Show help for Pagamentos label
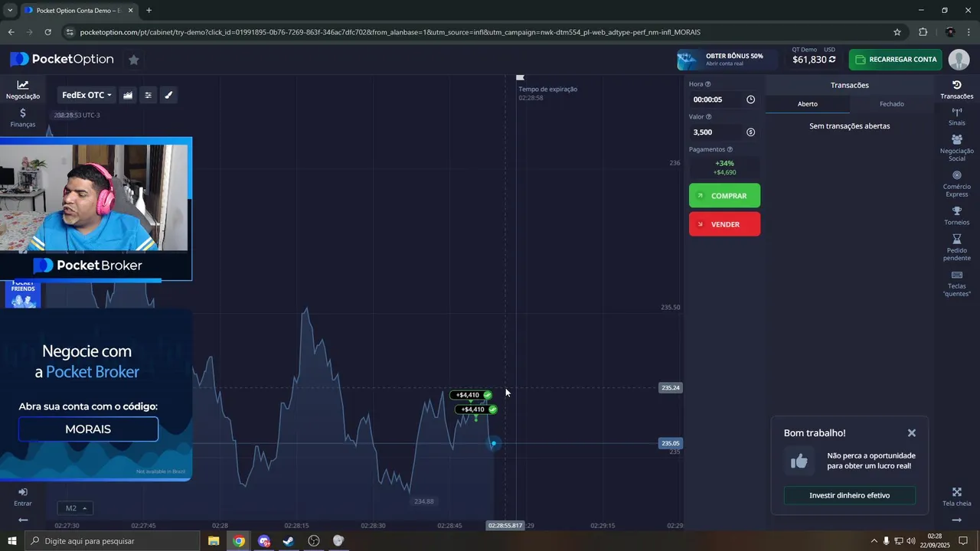The height and width of the screenshot is (551, 980). click(730, 150)
